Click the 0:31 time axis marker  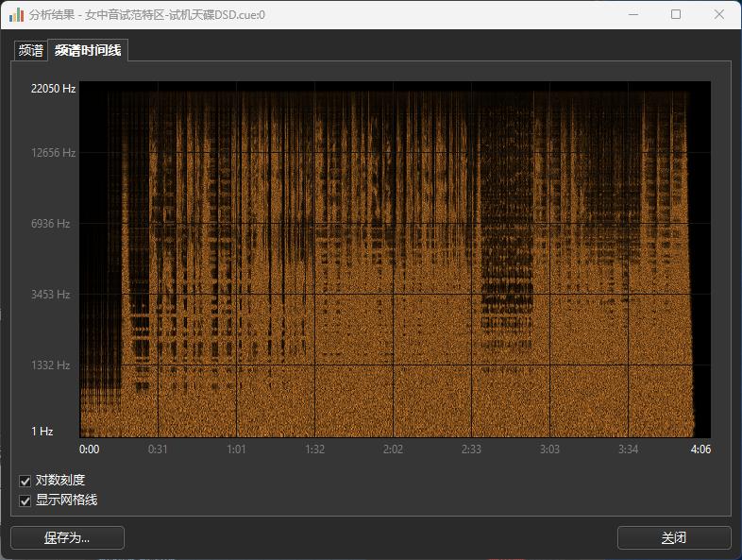point(158,450)
